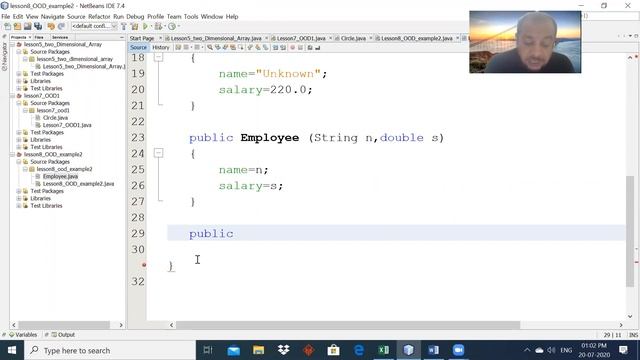
Task: Click the Shift Line Right icon
Action: (283, 48)
